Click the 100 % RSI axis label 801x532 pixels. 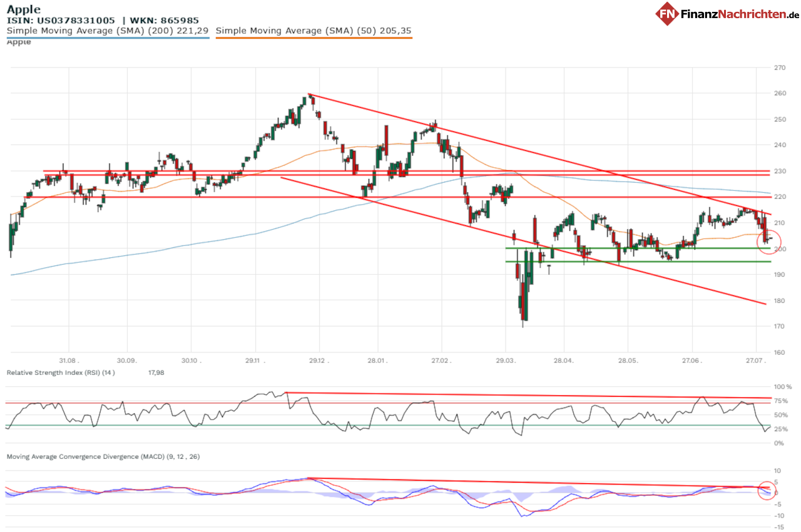(783, 387)
